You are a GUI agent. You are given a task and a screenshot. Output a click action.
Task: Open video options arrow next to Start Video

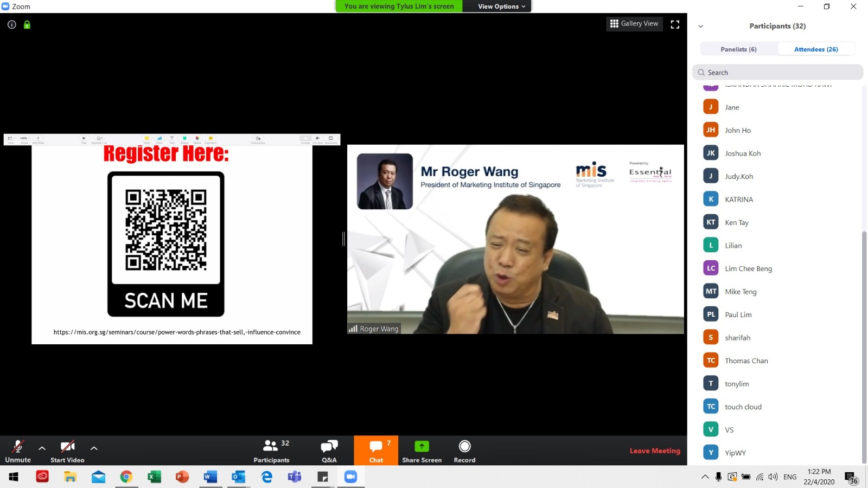[x=94, y=448]
